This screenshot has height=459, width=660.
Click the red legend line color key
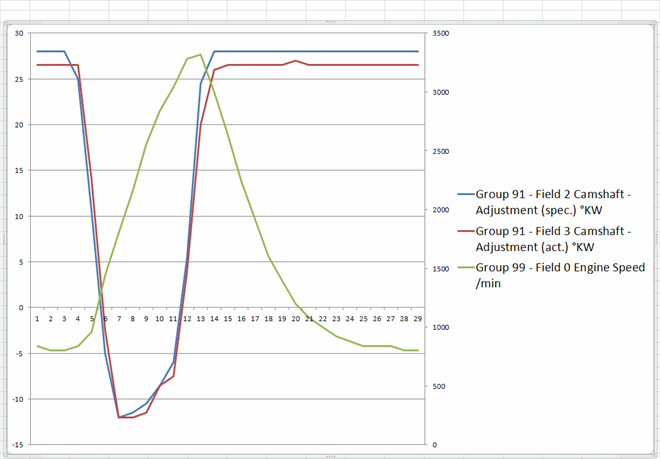pos(466,231)
